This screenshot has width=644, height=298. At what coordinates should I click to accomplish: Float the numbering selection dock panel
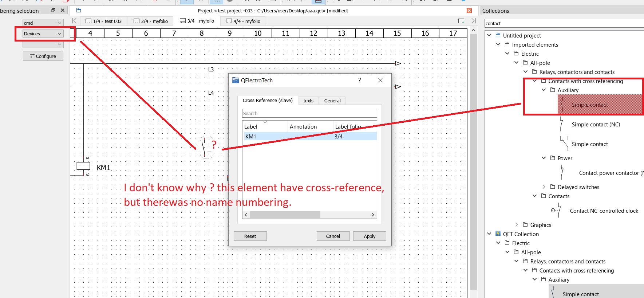tap(53, 10)
